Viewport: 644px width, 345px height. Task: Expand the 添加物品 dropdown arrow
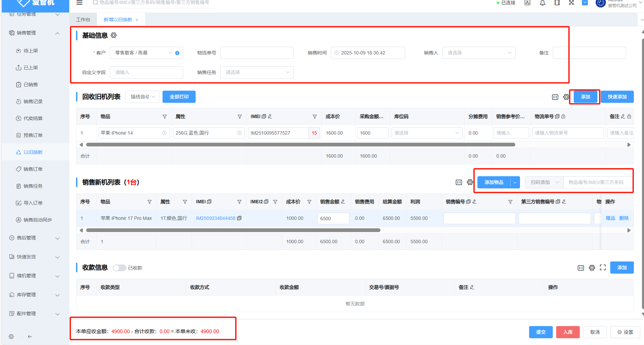(x=515, y=182)
